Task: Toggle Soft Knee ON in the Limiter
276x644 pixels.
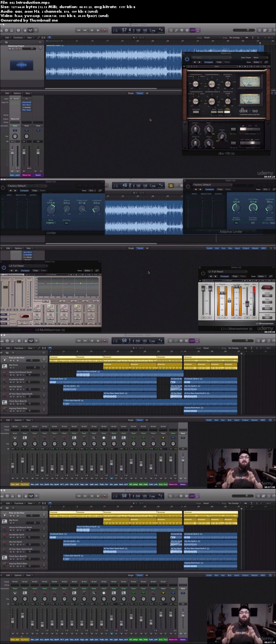Action: (x=66, y=223)
